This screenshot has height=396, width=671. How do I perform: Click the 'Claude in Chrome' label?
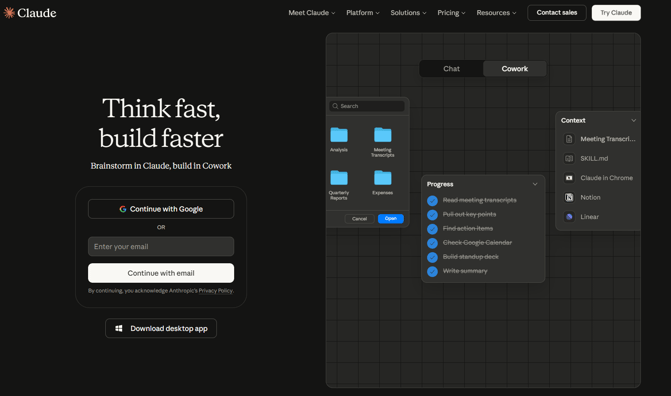606,178
